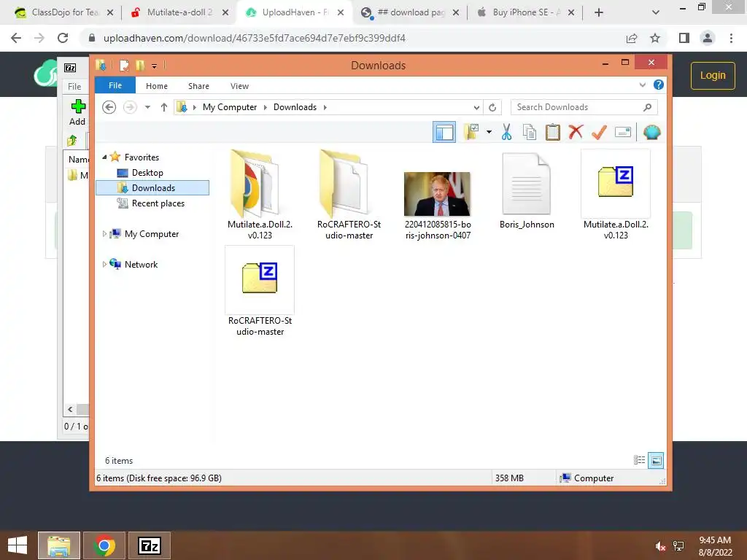
Task: Select Mutilate.a.Doll.2.v0.123 7z archive file
Action: 616,195
